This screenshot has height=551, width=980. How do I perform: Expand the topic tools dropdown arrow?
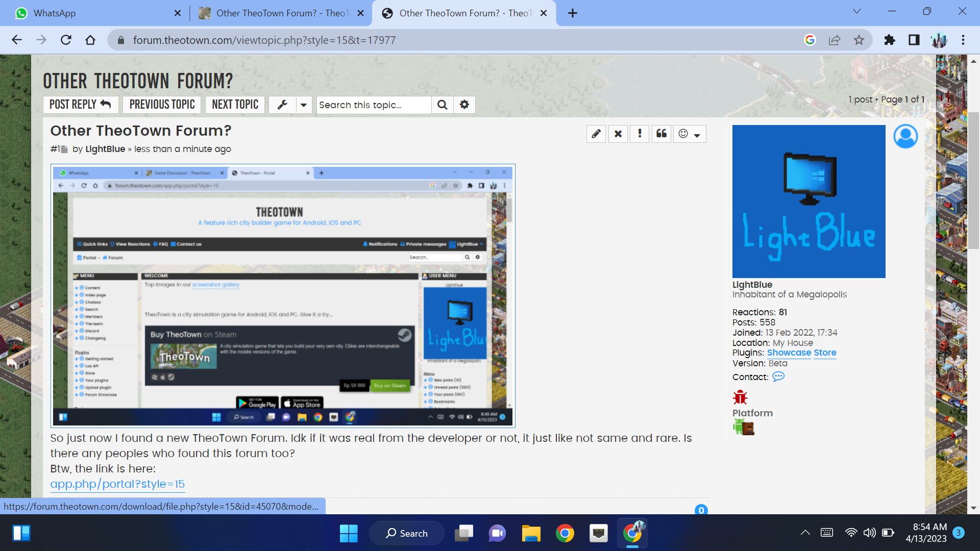click(x=304, y=105)
